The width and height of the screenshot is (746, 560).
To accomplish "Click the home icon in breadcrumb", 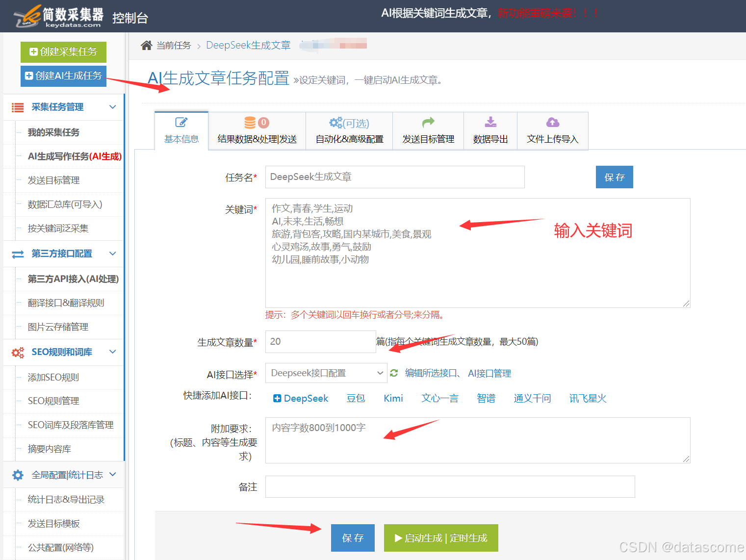I will [146, 46].
